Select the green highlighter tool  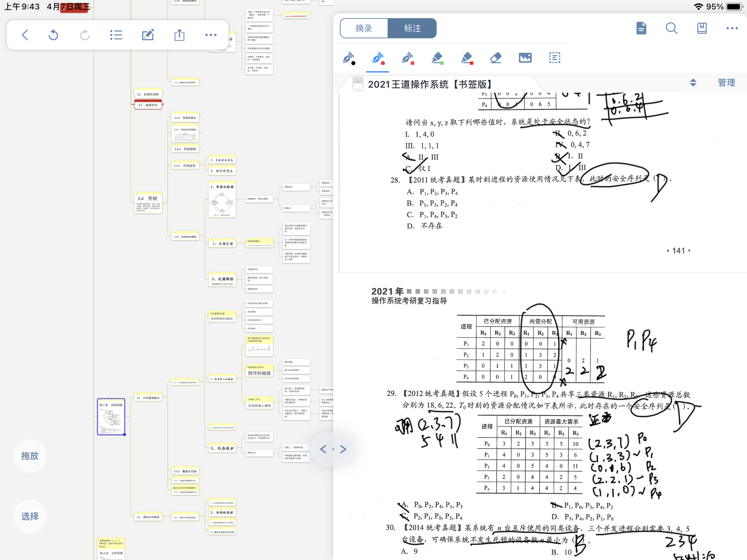[437, 58]
